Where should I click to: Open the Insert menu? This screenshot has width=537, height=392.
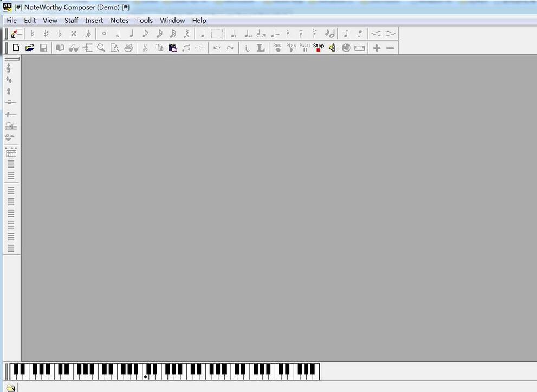pyautogui.click(x=94, y=20)
